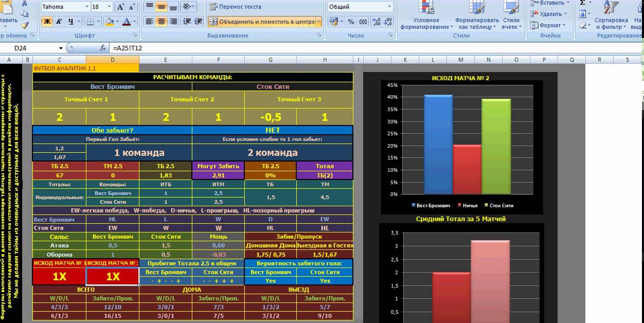Select column D header

pyautogui.click(x=113, y=60)
